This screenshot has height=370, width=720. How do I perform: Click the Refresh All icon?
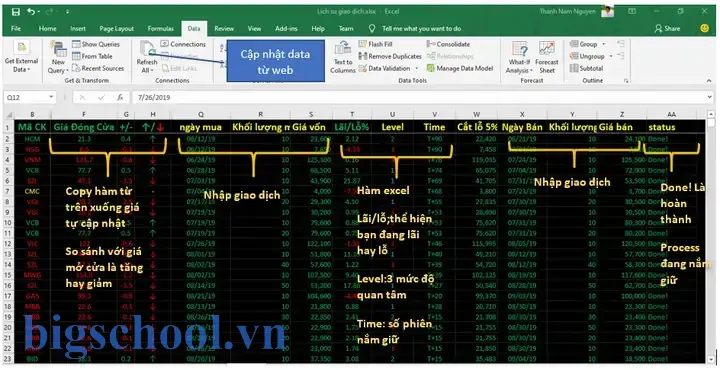click(x=147, y=49)
